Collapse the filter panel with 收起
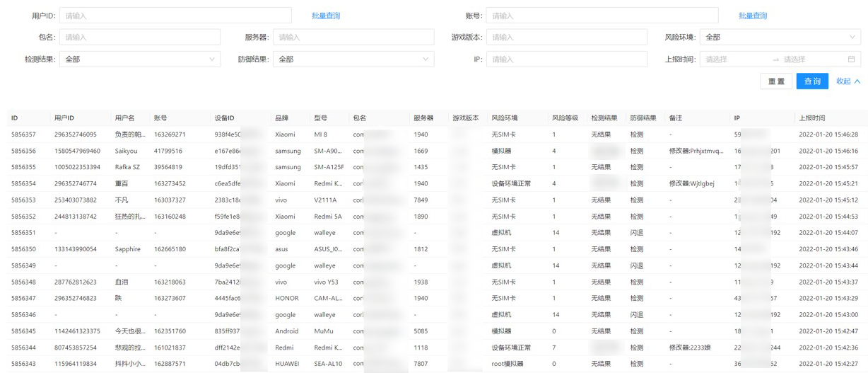The image size is (868, 373). click(848, 81)
